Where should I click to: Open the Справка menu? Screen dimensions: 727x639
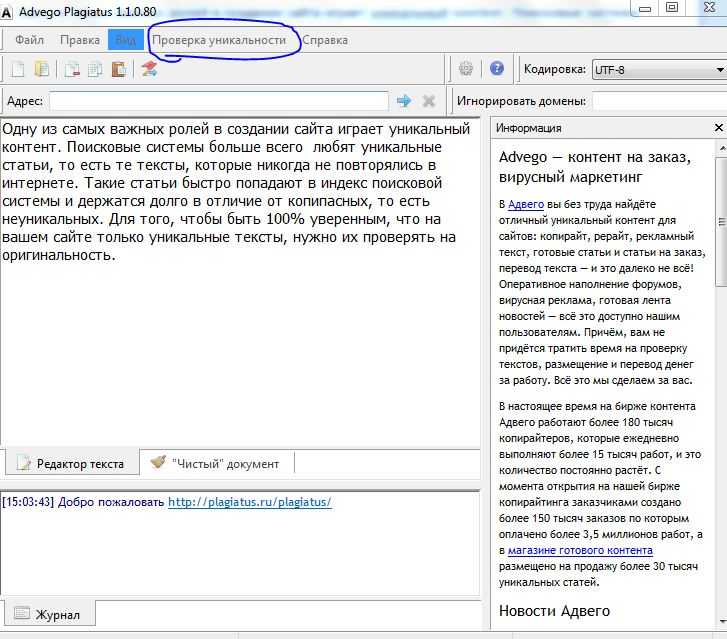[325, 40]
